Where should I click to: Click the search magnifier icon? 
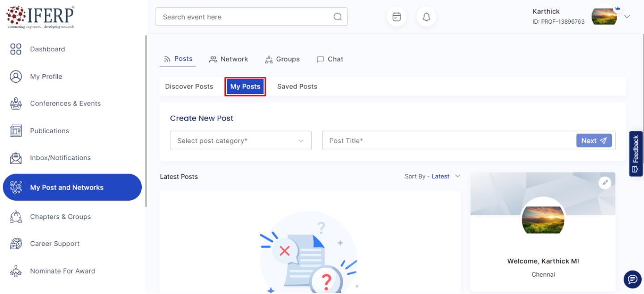pyautogui.click(x=337, y=17)
